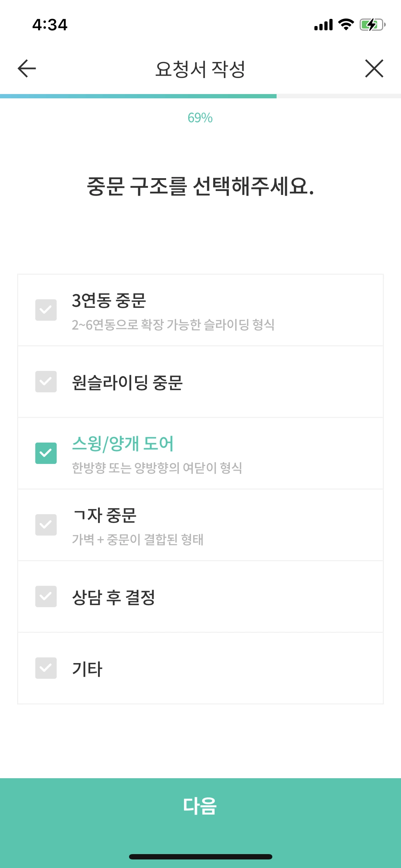This screenshot has width=401, height=868.
Task: Click the progress bar at top
Action: pyautogui.click(x=200, y=95)
